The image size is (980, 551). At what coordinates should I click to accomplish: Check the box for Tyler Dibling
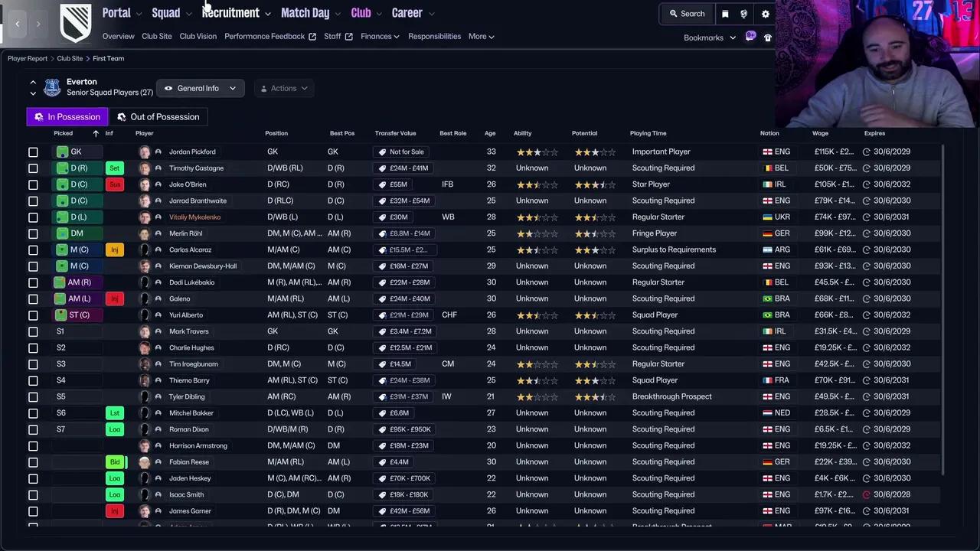pos(33,397)
